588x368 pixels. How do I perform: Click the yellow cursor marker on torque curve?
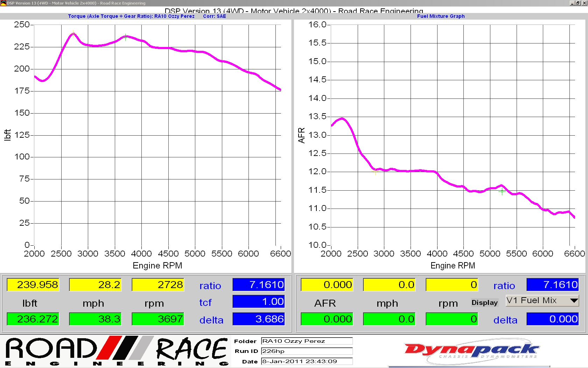tap(73, 34)
